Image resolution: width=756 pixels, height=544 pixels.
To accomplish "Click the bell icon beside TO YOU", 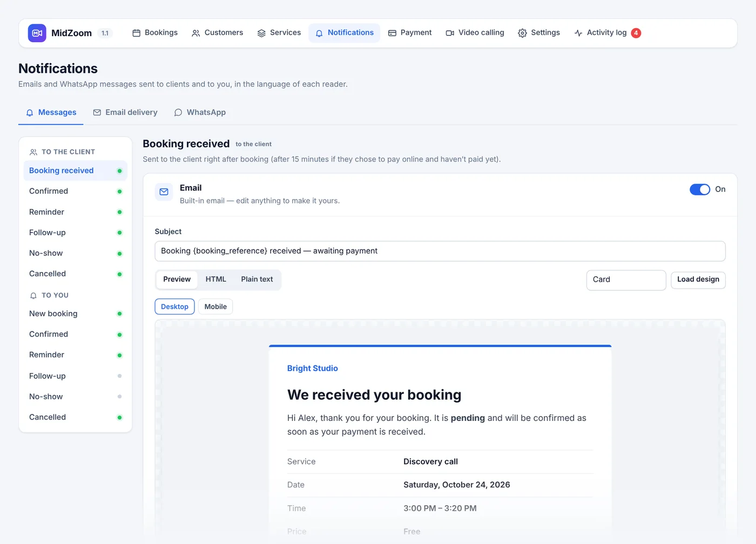I will pyautogui.click(x=33, y=296).
